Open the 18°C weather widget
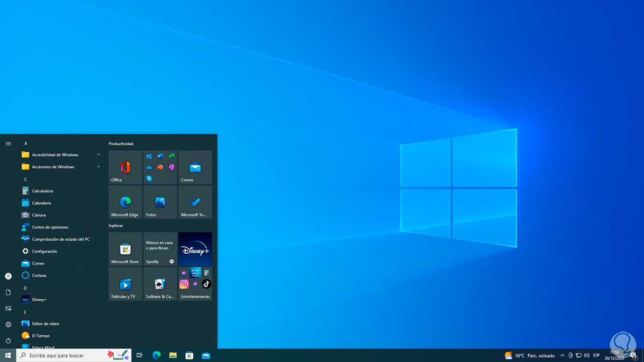This screenshot has height=362, width=644. [529, 356]
